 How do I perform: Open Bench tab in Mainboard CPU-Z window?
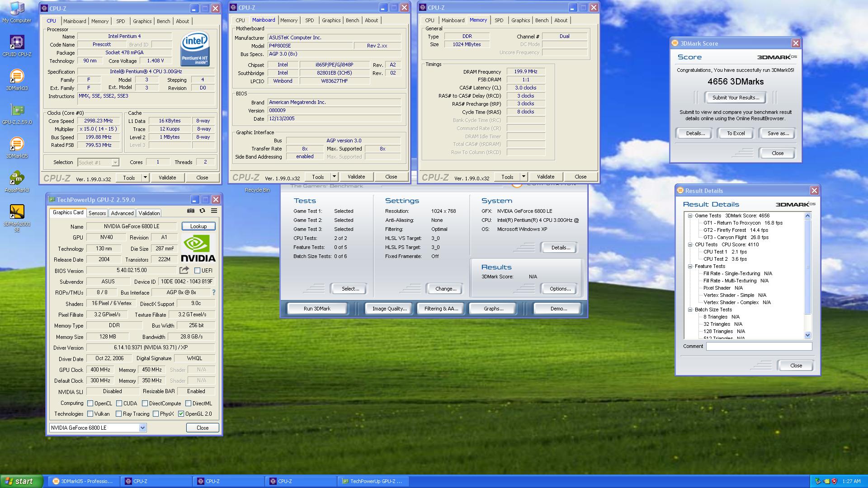click(353, 20)
